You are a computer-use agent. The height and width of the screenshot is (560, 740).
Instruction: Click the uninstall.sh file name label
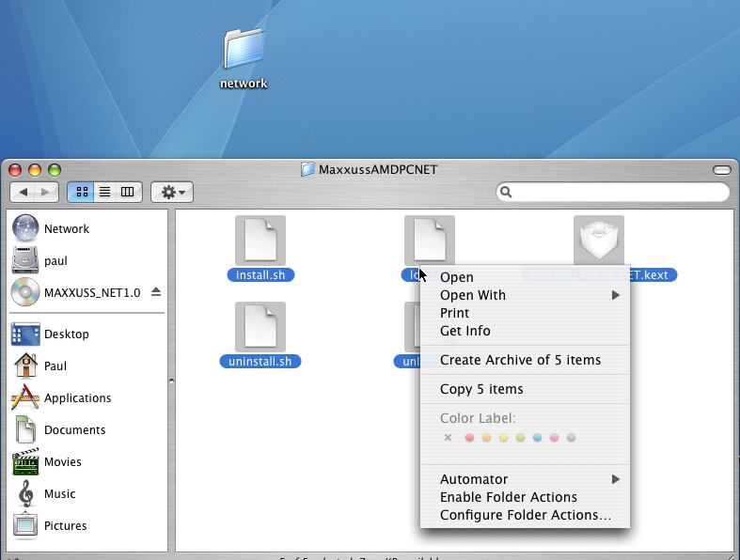(x=260, y=362)
